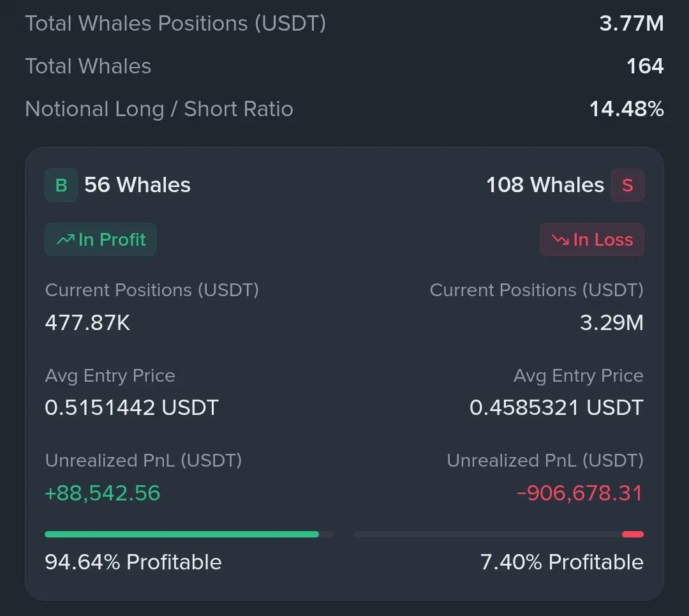
Task: Click the long Current Positions value 477.87K
Action: (x=87, y=323)
